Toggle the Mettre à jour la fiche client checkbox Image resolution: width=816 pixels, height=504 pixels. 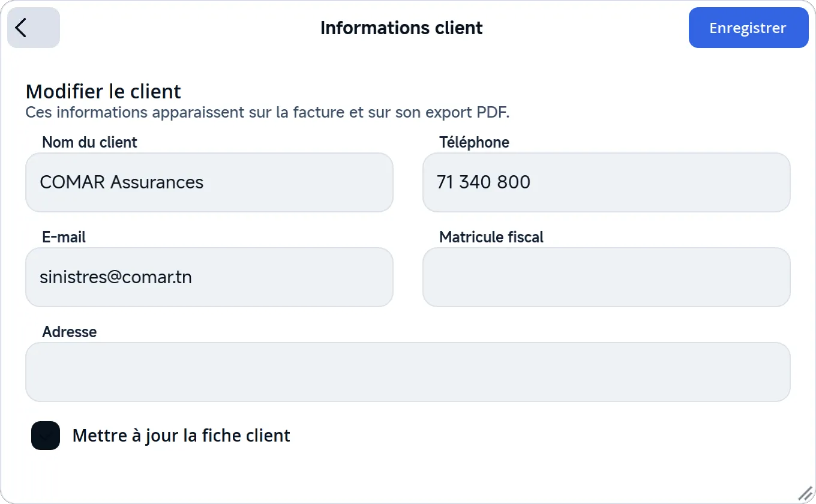(x=46, y=436)
